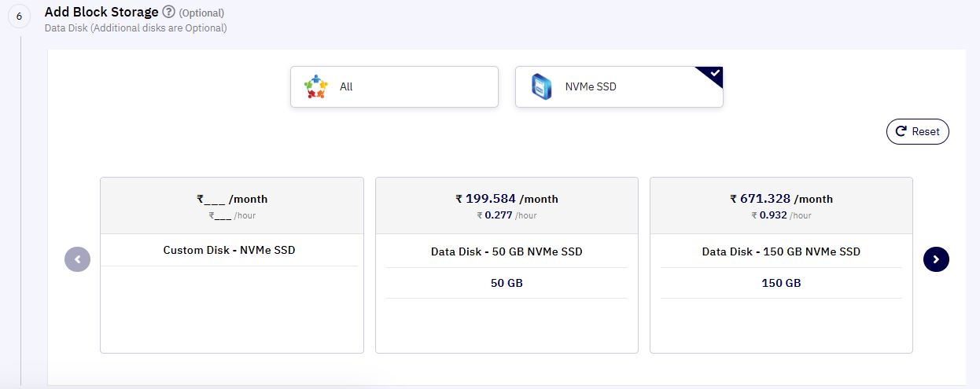
Task: Click the custom disk blank price header
Action: 232,205
